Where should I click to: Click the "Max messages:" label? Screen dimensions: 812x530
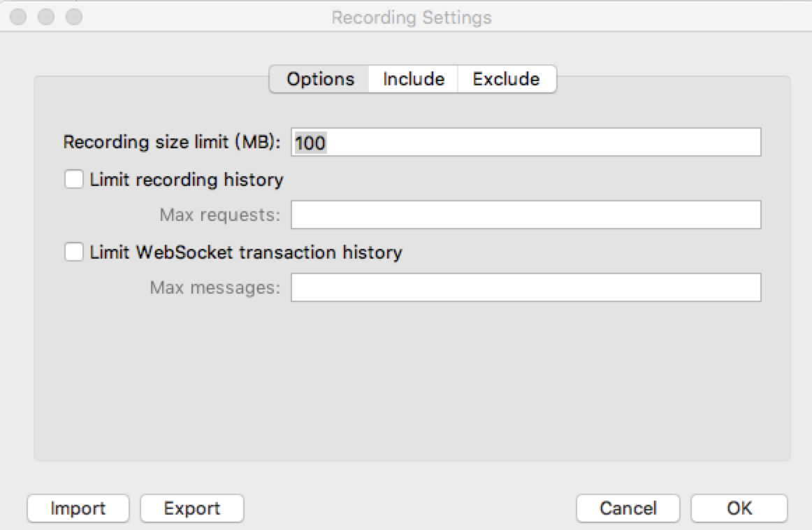click(x=215, y=287)
